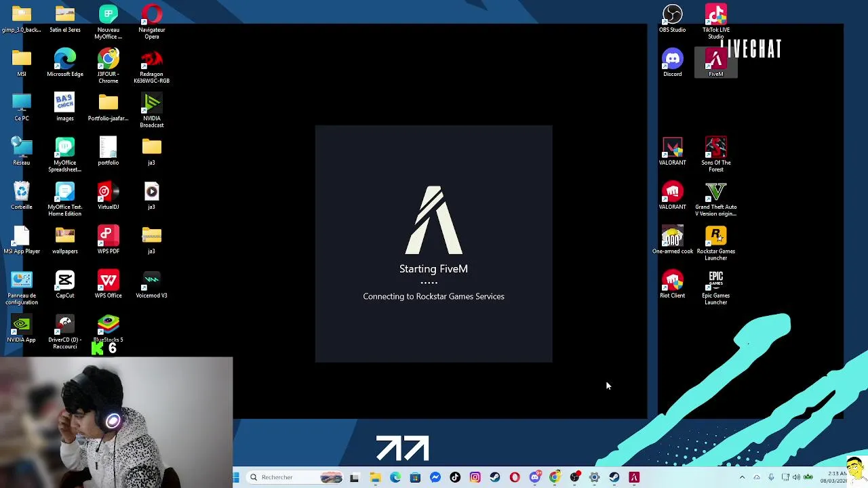
Task: Open Chrome from the taskbar
Action: pyautogui.click(x=555, y=477)
